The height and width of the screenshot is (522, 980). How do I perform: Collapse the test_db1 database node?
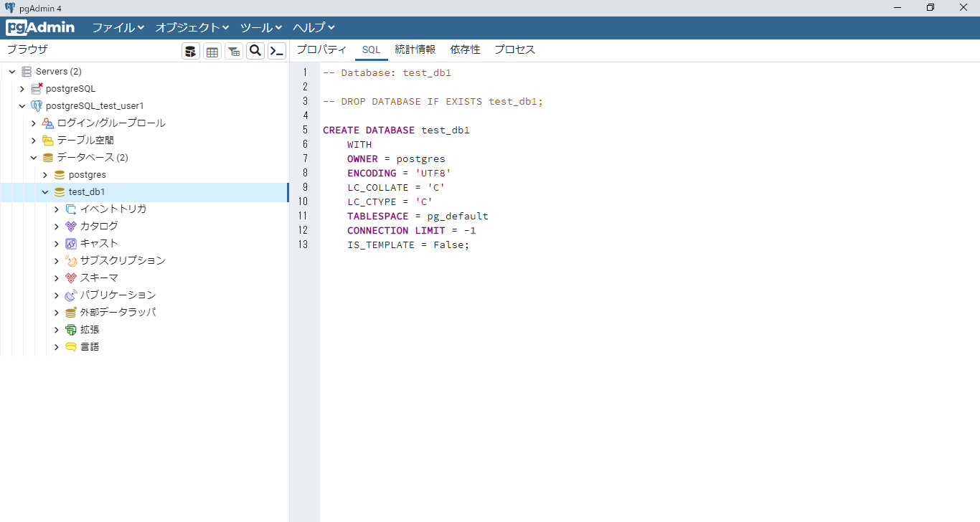[45, 192]
